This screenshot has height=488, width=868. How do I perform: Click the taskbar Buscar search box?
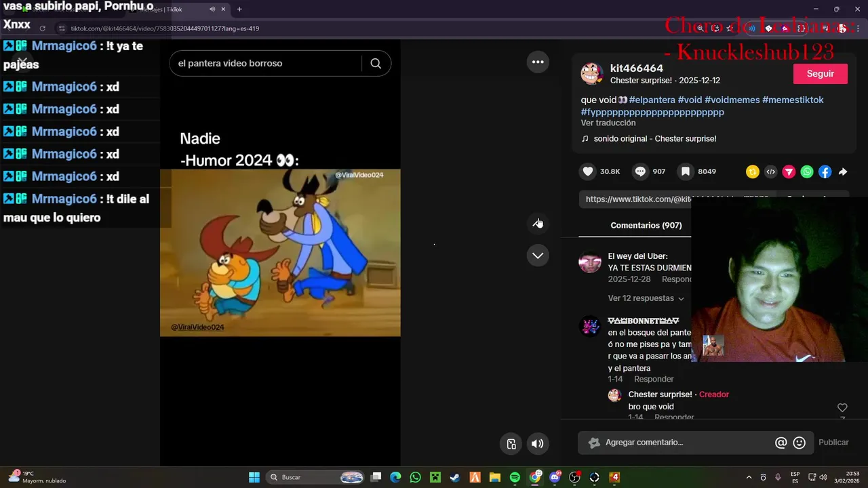pos(315,477)
